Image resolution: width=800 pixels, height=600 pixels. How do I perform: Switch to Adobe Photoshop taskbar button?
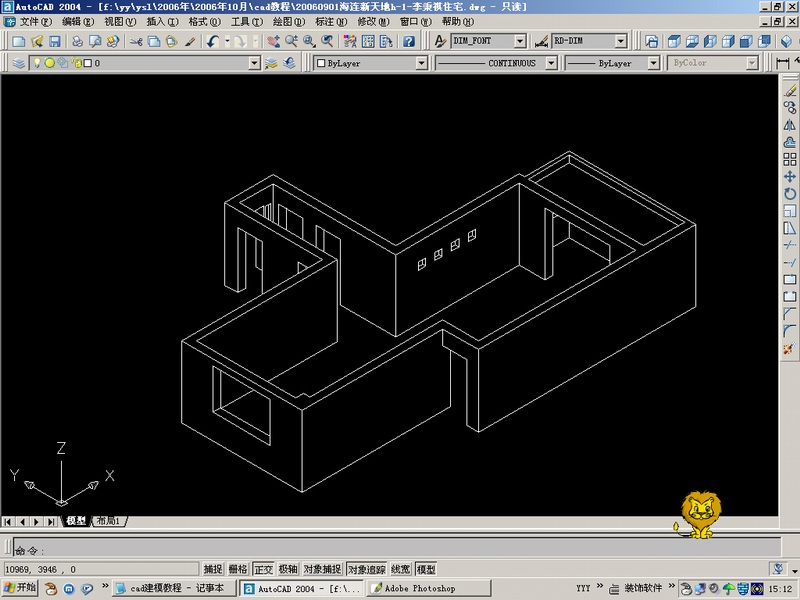[429, 588]
